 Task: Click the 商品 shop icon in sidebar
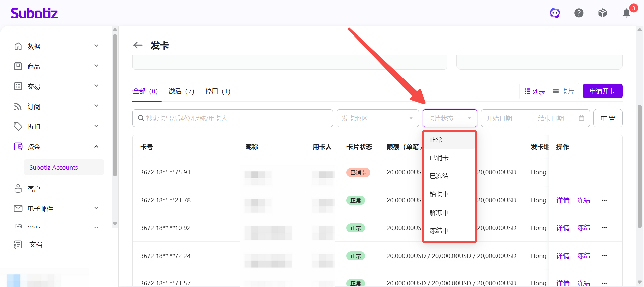(x=18, y=66)
